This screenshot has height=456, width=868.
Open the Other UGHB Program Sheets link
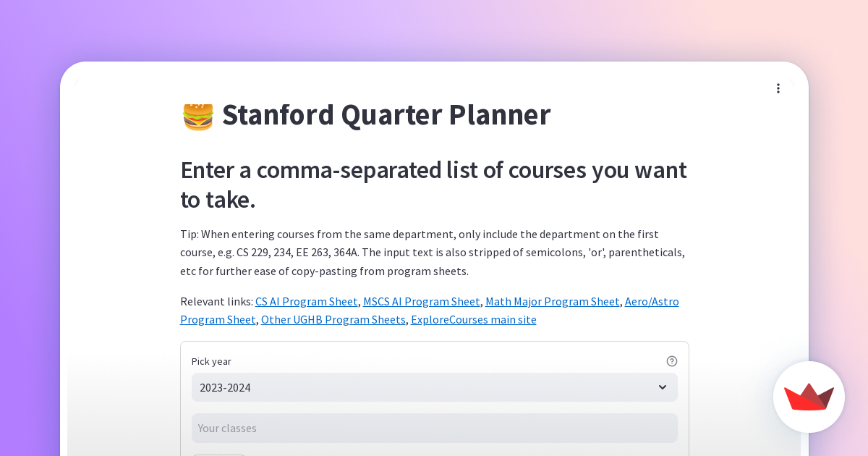click(x=333, y=319)
